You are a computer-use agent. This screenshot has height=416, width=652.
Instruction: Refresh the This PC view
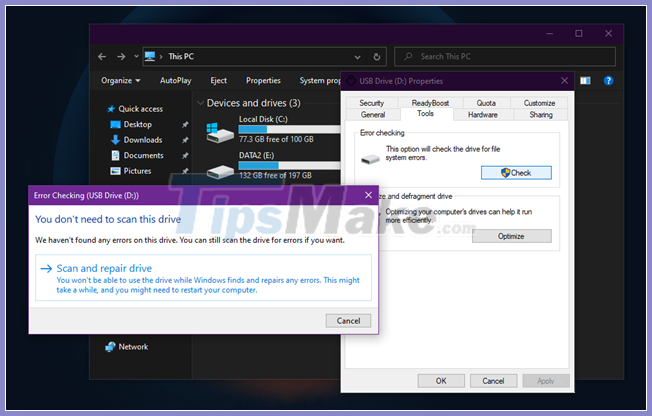[377, 57]
